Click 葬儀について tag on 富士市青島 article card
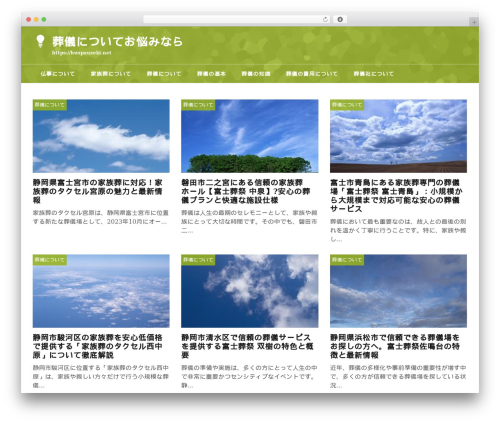The image size is (500, 423). coord(347,105)
